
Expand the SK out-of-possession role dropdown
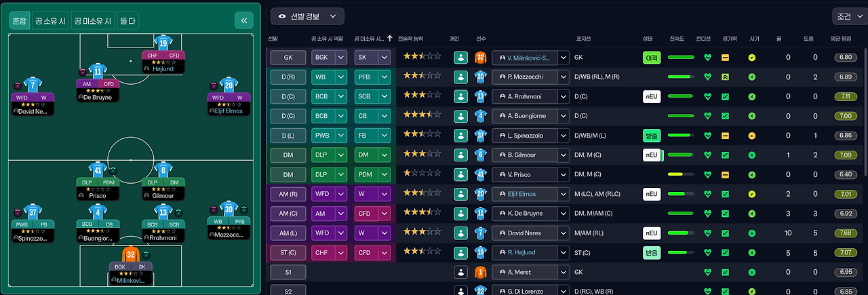coord(384,58)
